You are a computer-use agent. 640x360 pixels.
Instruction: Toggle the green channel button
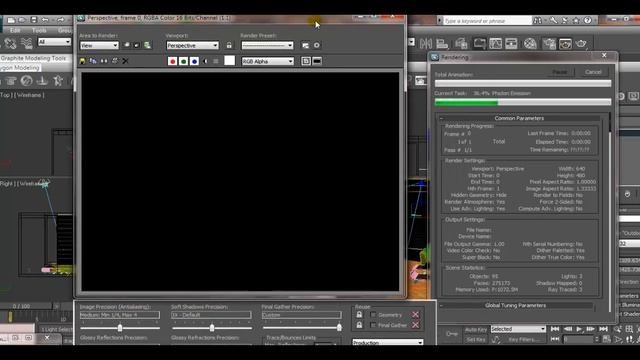184,61
